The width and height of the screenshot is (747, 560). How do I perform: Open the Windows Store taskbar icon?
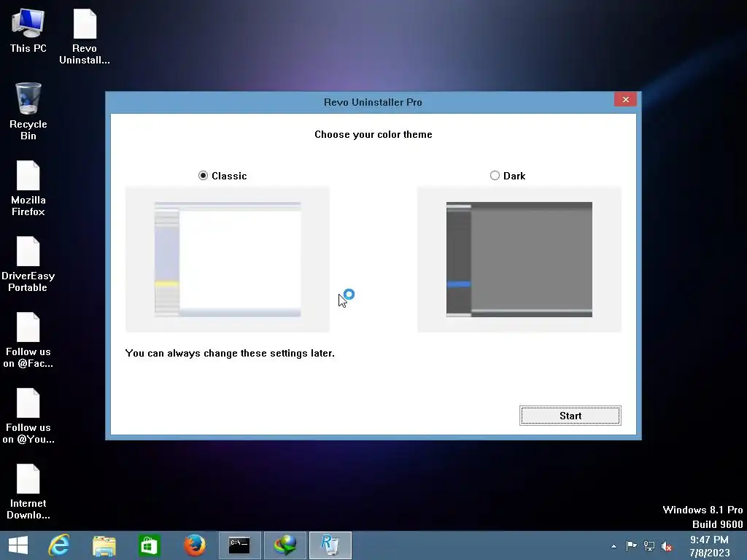(149, 545)
